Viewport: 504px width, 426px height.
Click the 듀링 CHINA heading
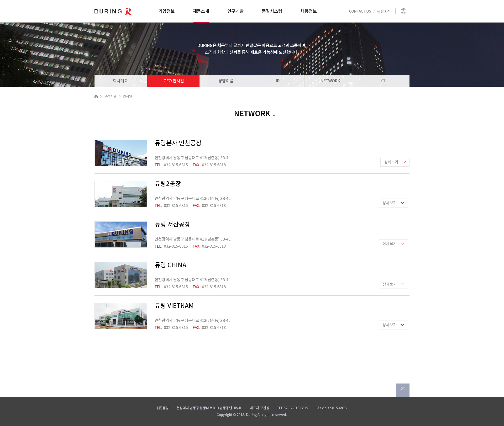pyautogui.click(x=171, y=265)
